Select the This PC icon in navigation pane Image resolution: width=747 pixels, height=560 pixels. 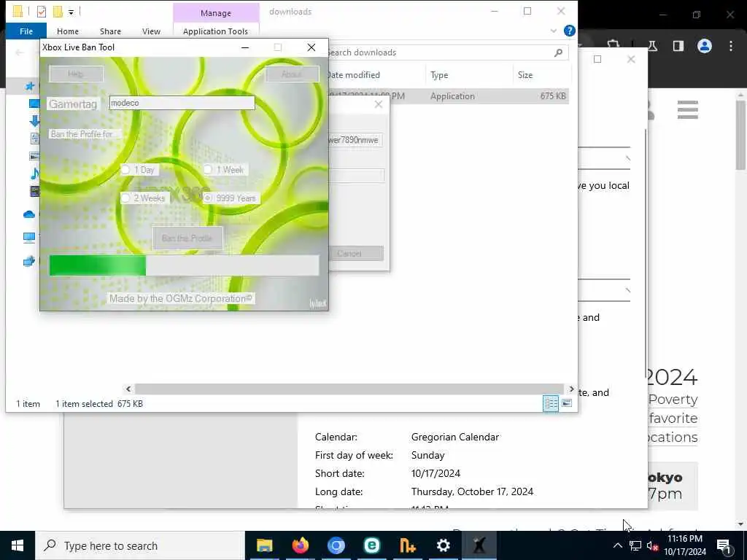point(29,238)
